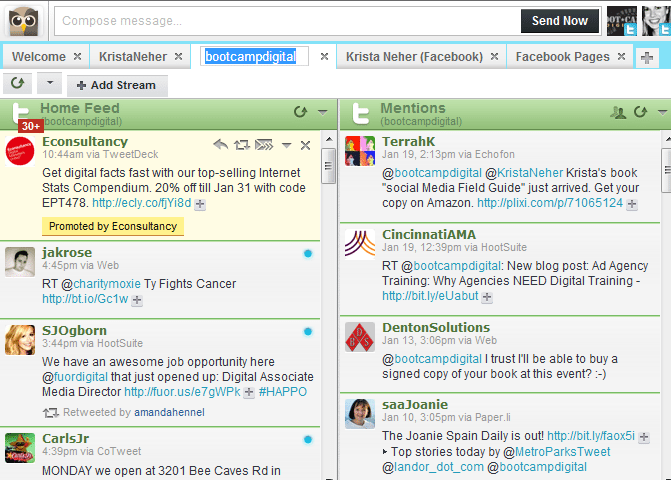The height and width of the screenshot is (480, 671).
Task: Reply to the Econsultancy tweet
Action: point(220,146)
